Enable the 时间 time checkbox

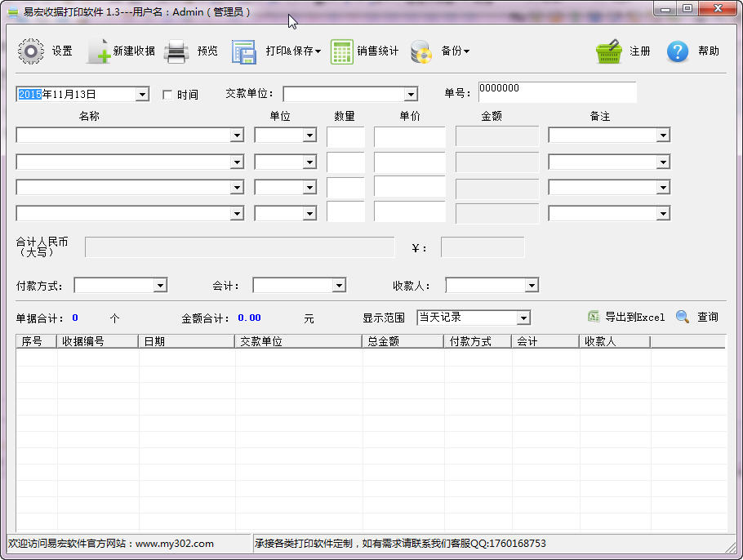(x=167, y=93)
